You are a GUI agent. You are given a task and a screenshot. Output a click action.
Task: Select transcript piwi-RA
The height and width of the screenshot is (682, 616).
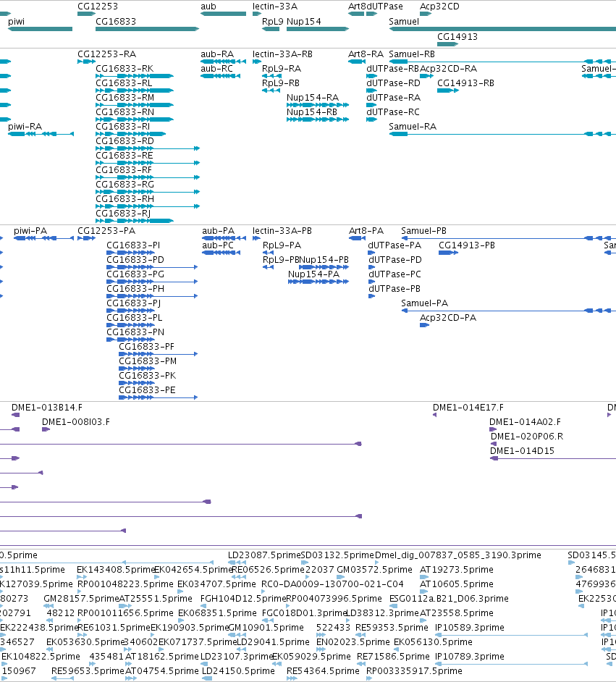[25, 126]
